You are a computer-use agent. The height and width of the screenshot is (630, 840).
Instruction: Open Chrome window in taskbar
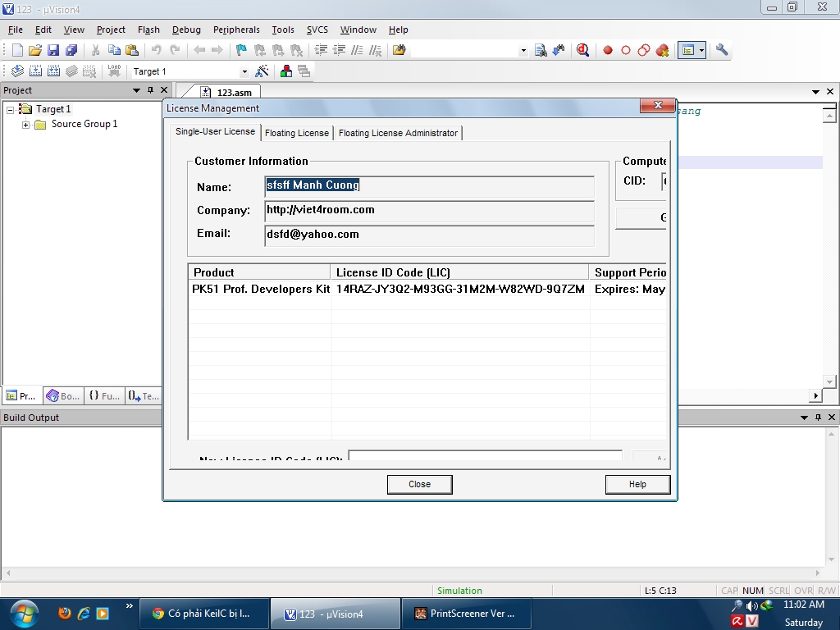204,614
